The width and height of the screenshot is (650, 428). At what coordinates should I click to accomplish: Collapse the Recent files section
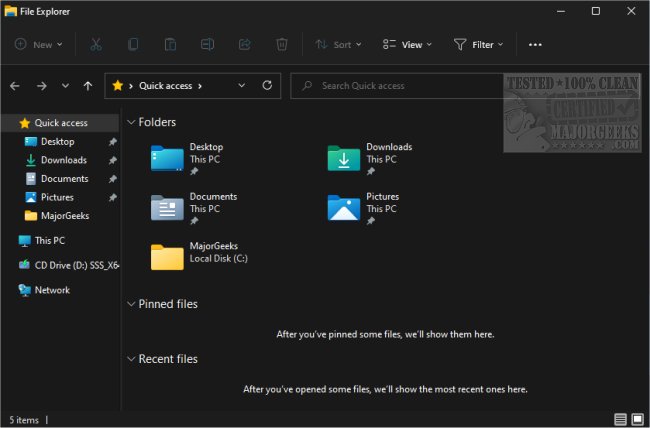131,359
